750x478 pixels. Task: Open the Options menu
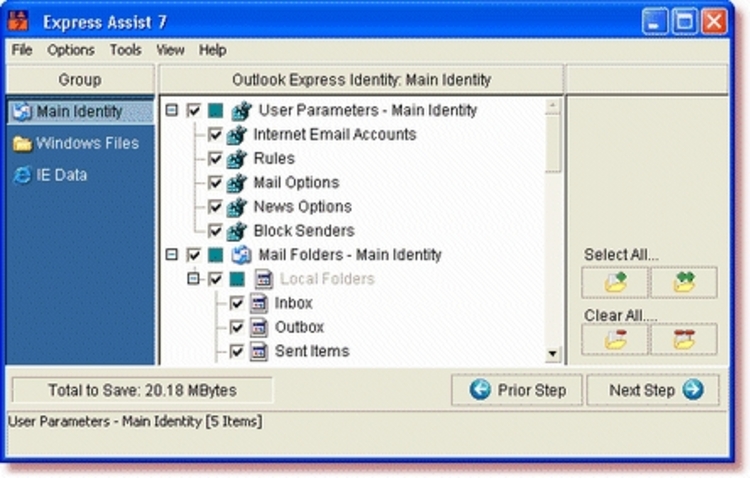[71, 50]
